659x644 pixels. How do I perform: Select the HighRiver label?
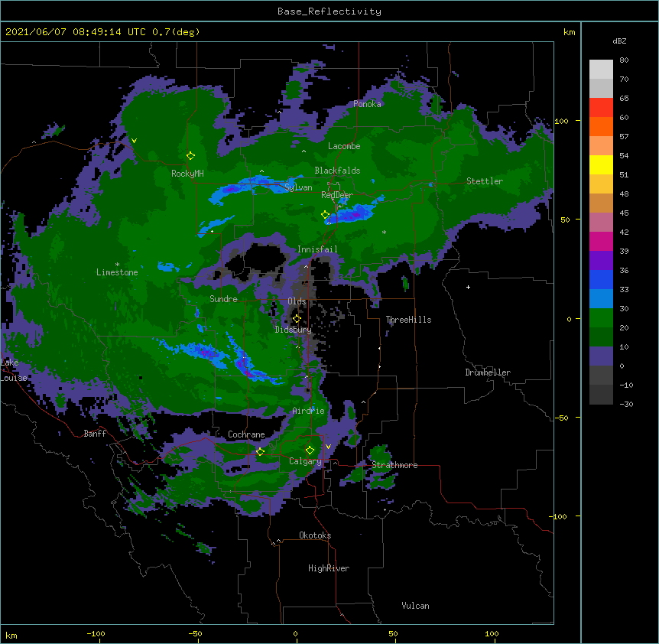coord(329,568)
